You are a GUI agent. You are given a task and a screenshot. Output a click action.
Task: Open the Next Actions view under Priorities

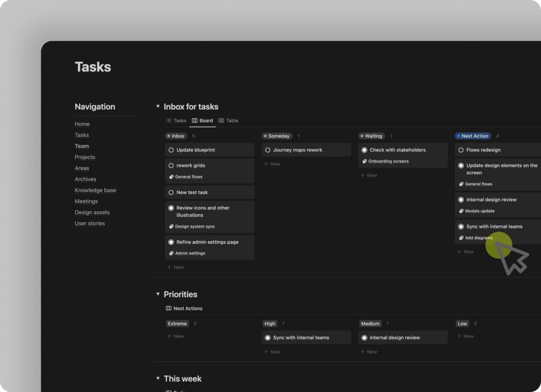184,308
